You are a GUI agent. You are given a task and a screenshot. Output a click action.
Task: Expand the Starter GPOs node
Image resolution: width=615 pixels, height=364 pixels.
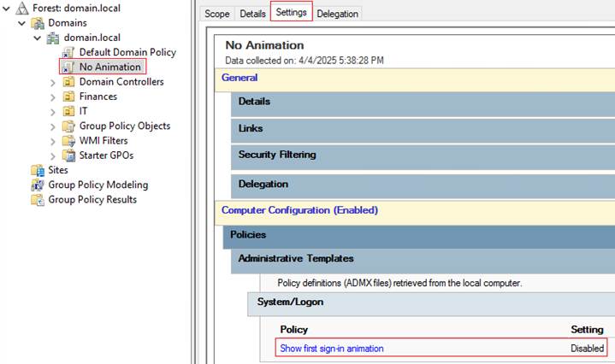point(53,156)
